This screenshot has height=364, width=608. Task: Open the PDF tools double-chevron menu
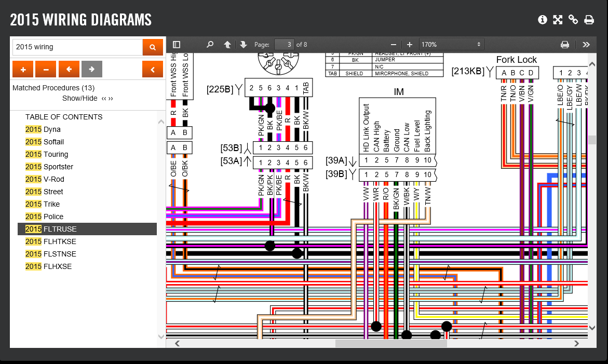(x=586, y=45)
